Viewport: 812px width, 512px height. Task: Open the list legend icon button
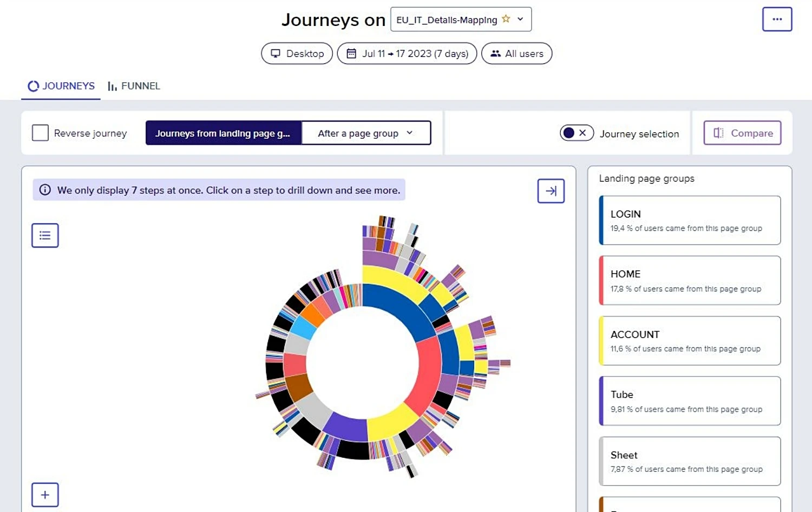(45, 235)
